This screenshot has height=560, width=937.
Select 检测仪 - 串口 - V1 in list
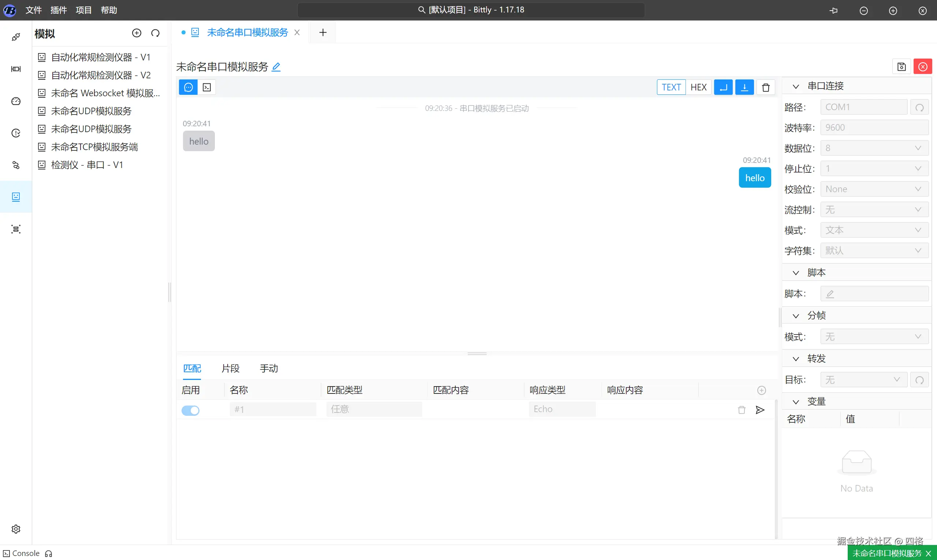(x=87, y=165)
